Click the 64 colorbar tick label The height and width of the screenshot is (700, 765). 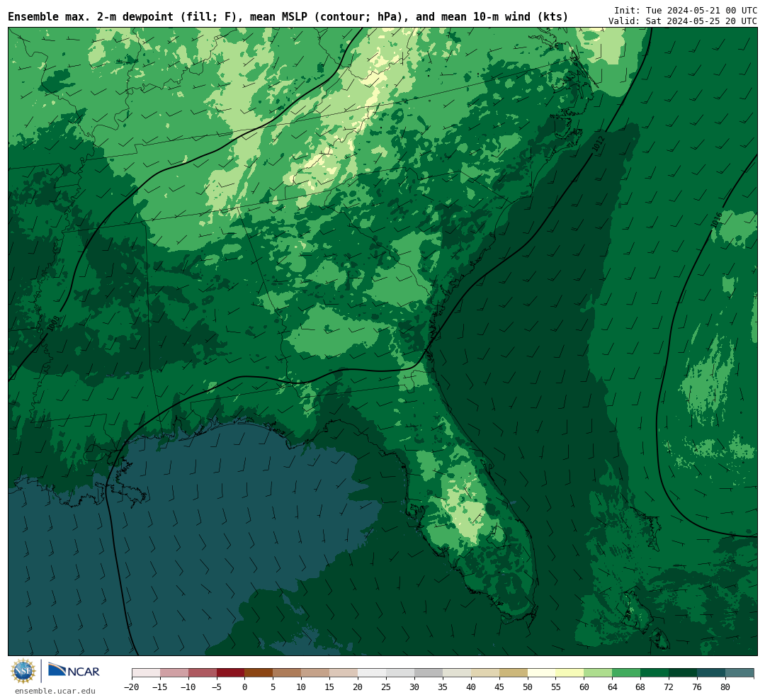pos(613,687)
